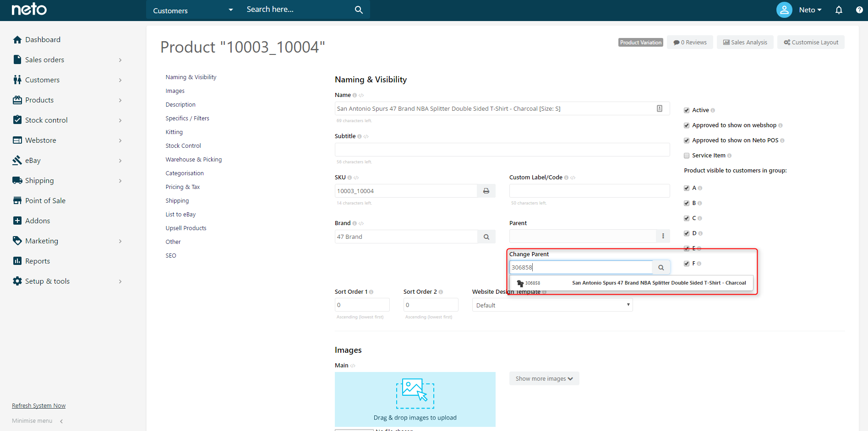Click the Webstore window icon

[17, 140]
